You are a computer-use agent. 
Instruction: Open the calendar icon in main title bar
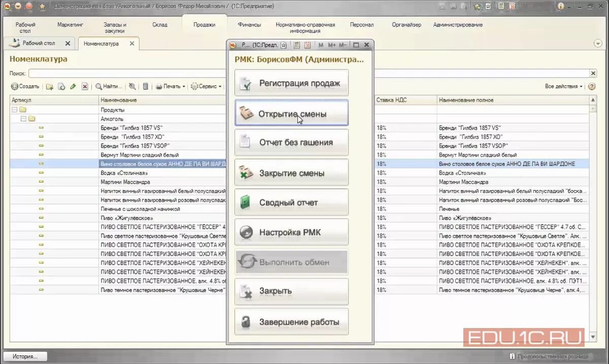[512, 7]
